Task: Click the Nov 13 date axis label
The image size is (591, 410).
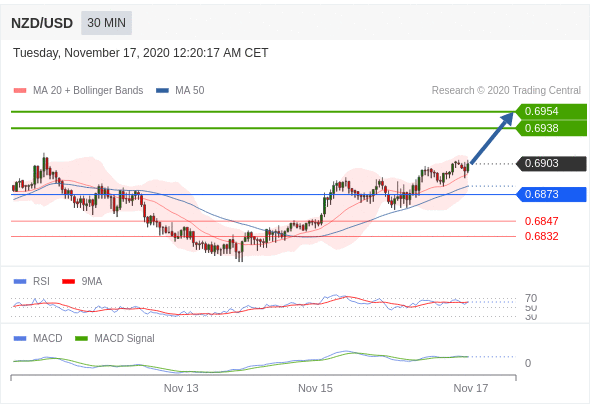Action: (x=181, y=388)
